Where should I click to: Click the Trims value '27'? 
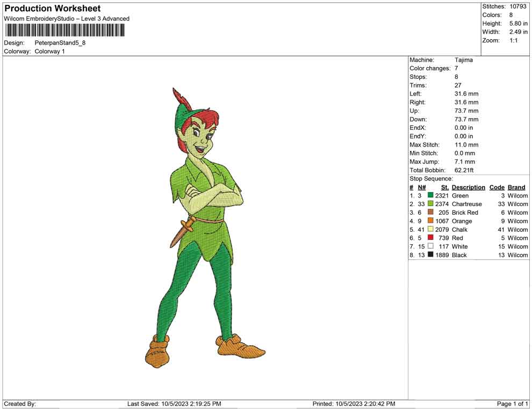pos(458,85)
